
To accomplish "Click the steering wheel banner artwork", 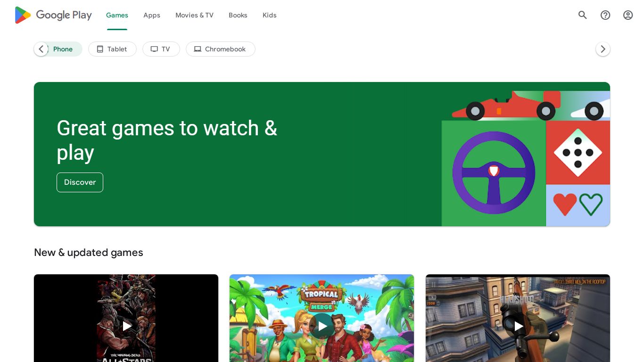I will [494, 173].
